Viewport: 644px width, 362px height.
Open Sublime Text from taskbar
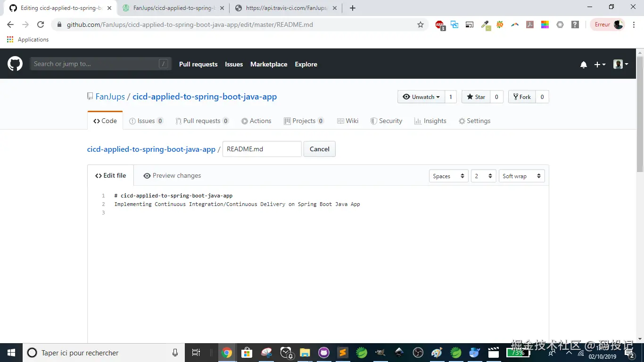click(x=343, y=353)
